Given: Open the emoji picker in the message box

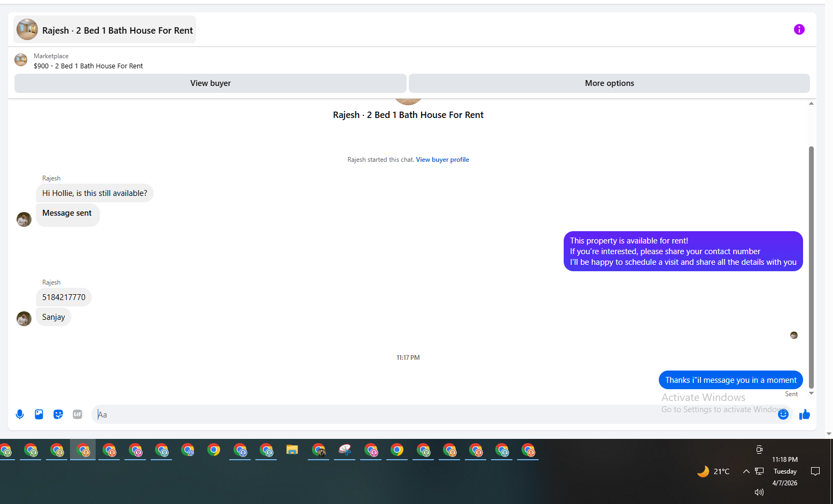Looking at the screenshot, I should [783, 414].
